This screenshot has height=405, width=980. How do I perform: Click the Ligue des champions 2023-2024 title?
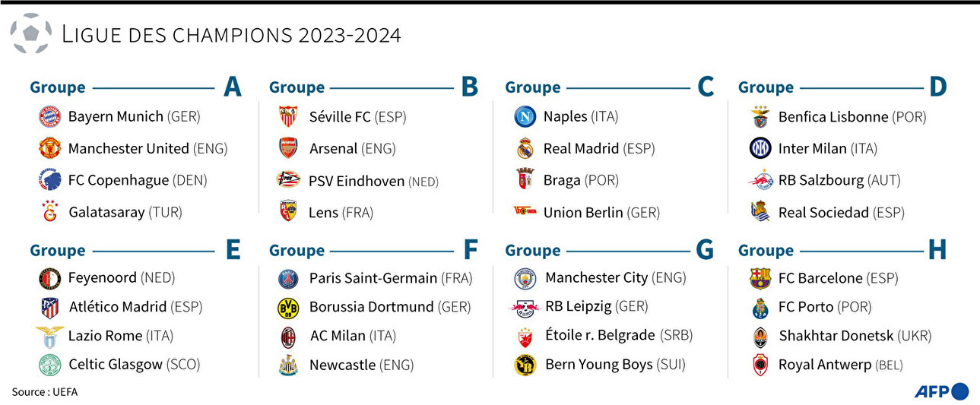231,34
